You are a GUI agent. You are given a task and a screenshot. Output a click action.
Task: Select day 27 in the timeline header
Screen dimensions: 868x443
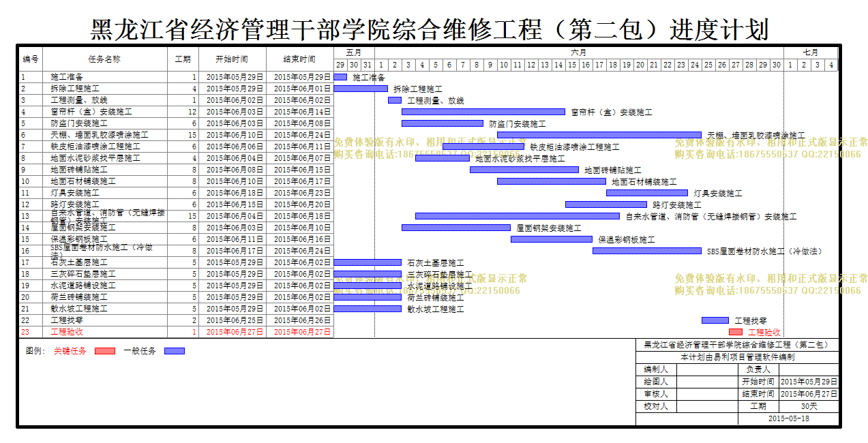tap(736, 65)
